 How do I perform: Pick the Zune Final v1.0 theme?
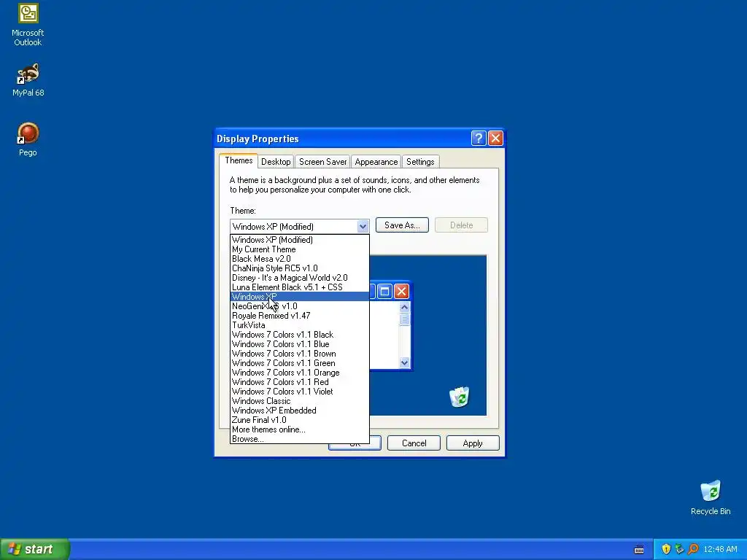click(300, 420)
